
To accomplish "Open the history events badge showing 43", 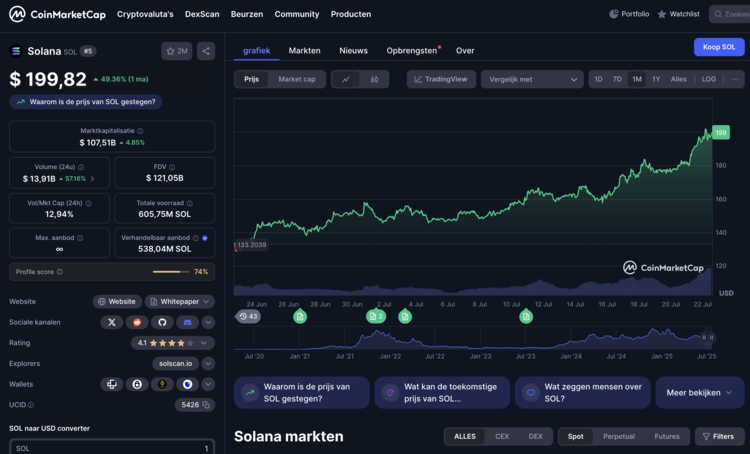I will [x=248, y=316].
